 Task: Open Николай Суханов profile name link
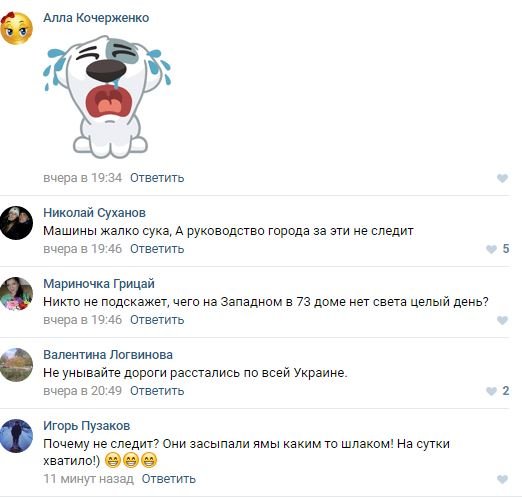point(94,213)
